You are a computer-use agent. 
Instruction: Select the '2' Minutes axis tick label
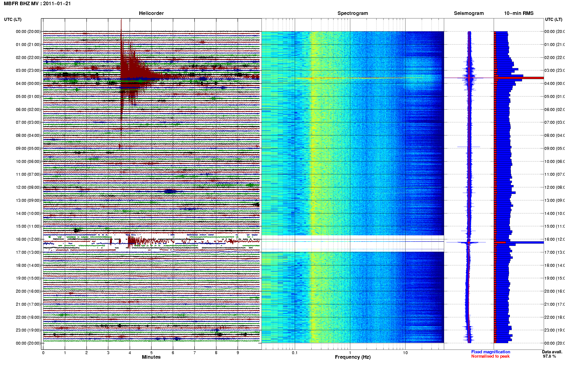[x=86, y=353]
